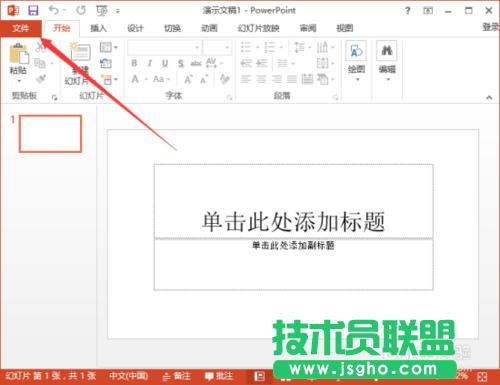Open the Text Direction dropdown
Viewport: 500px width, 385px height.
326,47
